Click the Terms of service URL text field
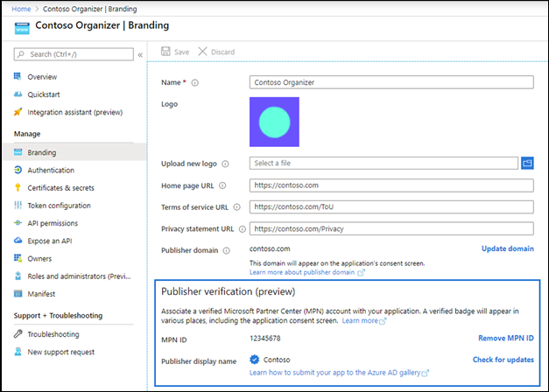This screenshot has width=549, height=392. [x=391, y=206]
